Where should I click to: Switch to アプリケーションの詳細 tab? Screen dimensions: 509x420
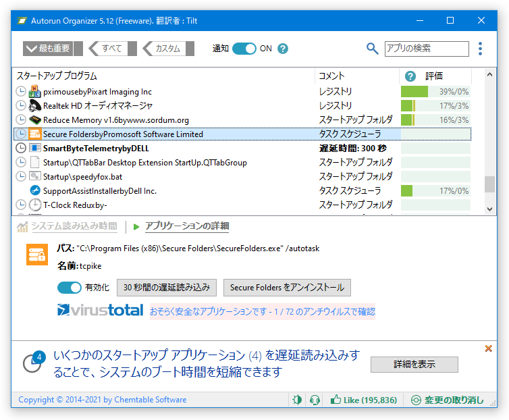pos(187,226)
